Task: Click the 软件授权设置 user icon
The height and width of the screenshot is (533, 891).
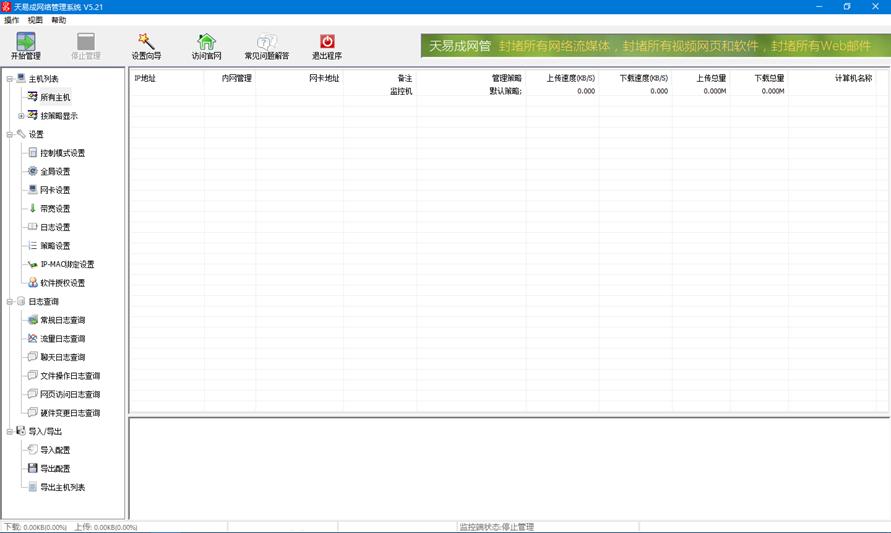Action: (x=32, y=282)
